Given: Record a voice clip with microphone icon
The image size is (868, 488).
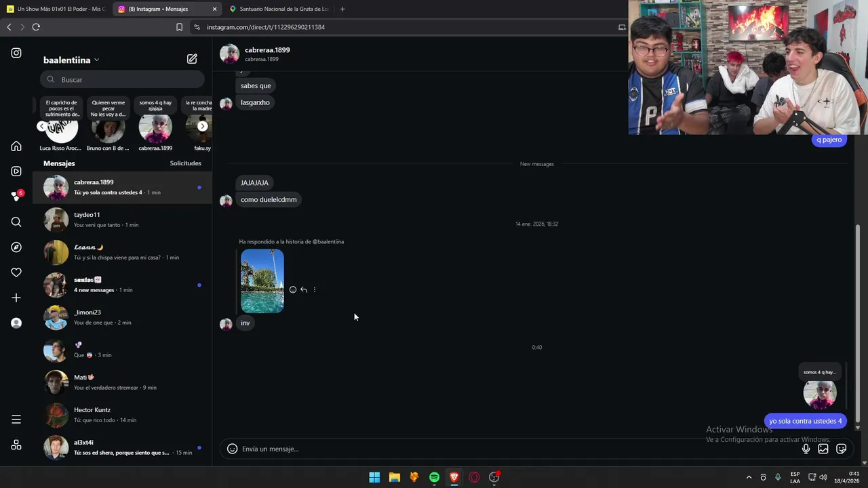Looking at the screenshot, I should pos(806,449).
